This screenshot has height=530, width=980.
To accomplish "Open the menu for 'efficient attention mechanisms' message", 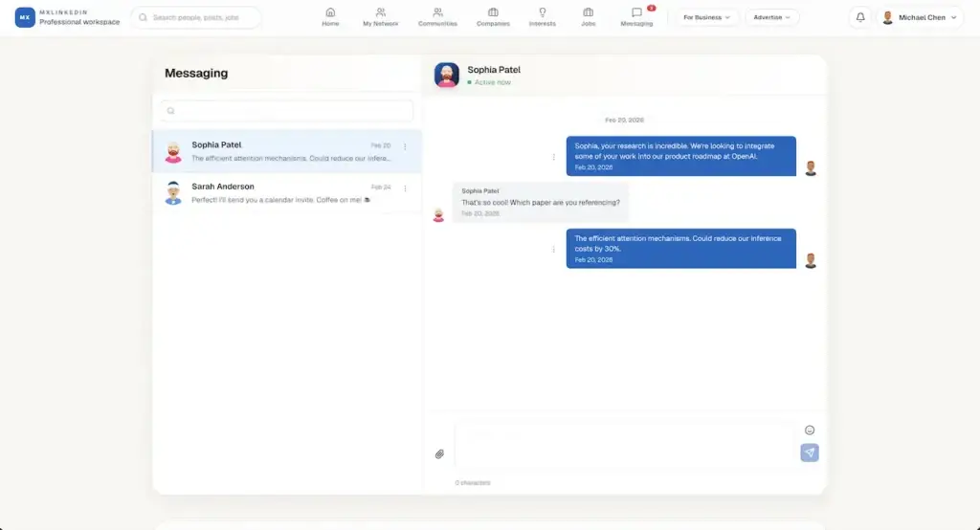I will tap(553, 250).
